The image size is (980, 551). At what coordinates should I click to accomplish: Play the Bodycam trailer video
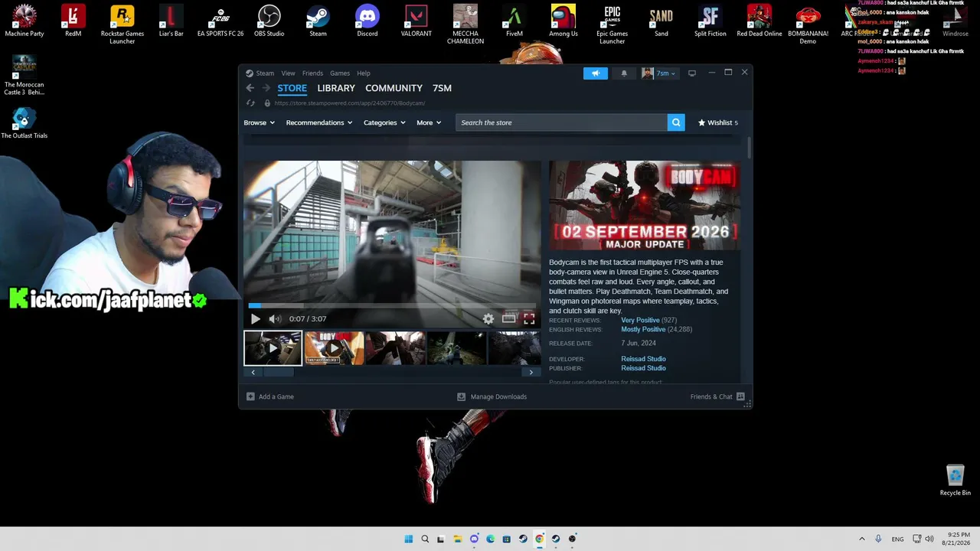point(256,318)
